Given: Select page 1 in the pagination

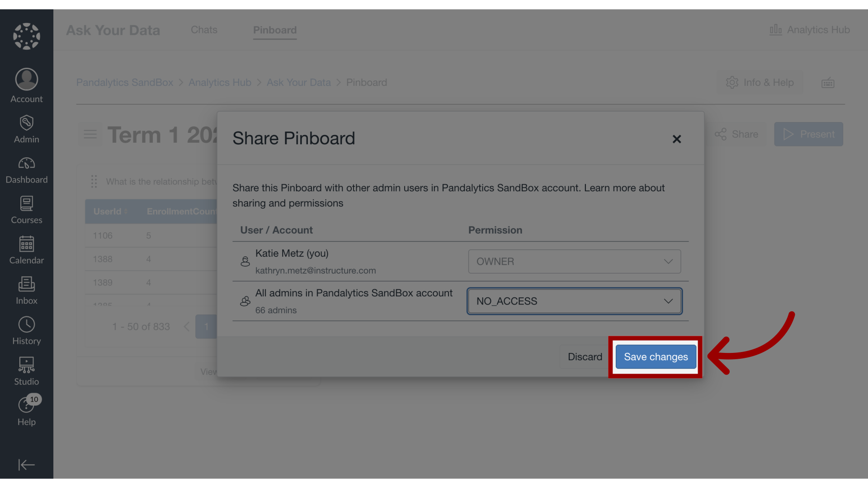Looking at the screenshot, I should pos(206,327).
